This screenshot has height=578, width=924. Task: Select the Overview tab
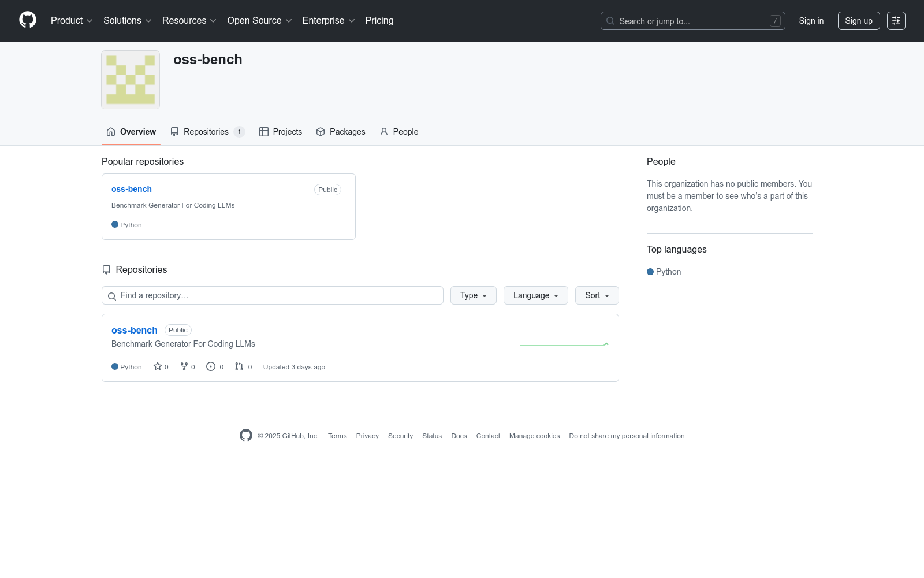pos(131,132)
